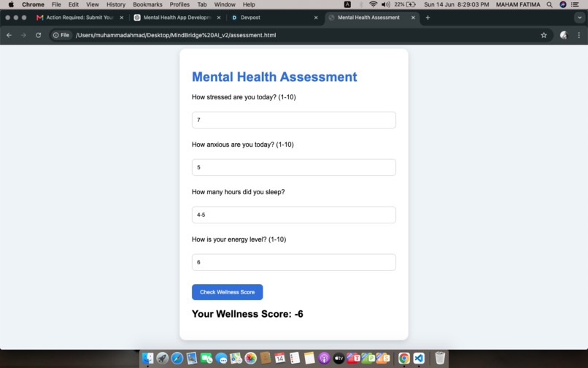
Task: Click the Your Wellness Score: -6 result
Action: pos(247,314)
